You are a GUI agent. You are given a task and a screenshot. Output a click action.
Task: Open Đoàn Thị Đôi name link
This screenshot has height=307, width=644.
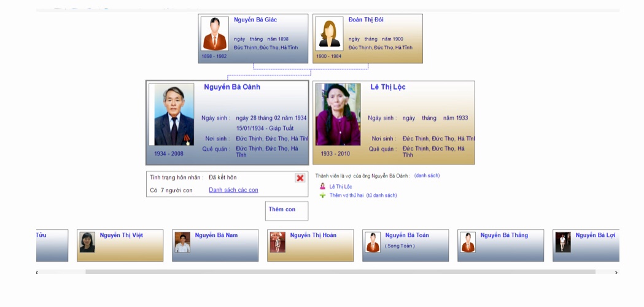366,20
